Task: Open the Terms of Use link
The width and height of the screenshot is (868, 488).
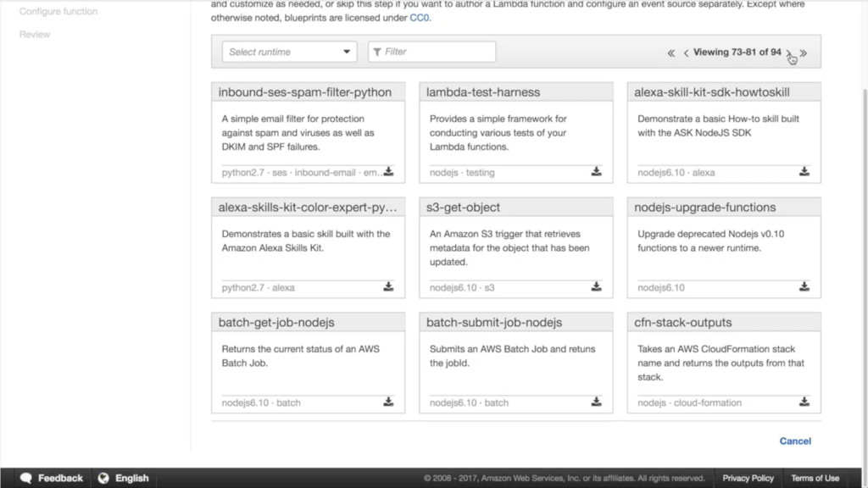Action: tap(815, 478)
